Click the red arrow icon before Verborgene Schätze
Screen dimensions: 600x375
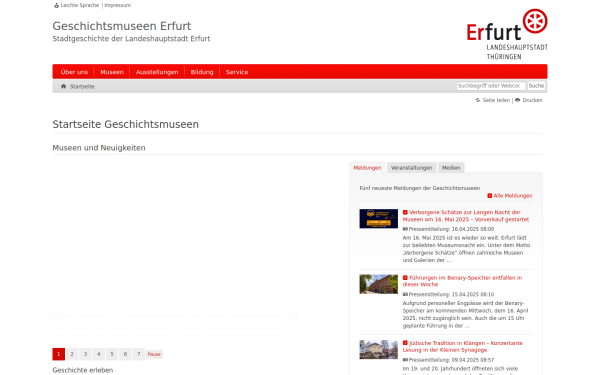point(405,212)
